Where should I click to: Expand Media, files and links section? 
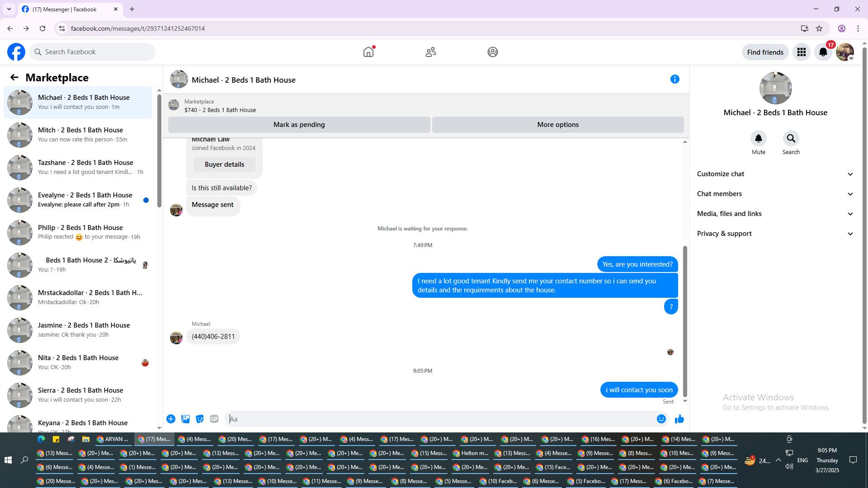pos(775,214)
